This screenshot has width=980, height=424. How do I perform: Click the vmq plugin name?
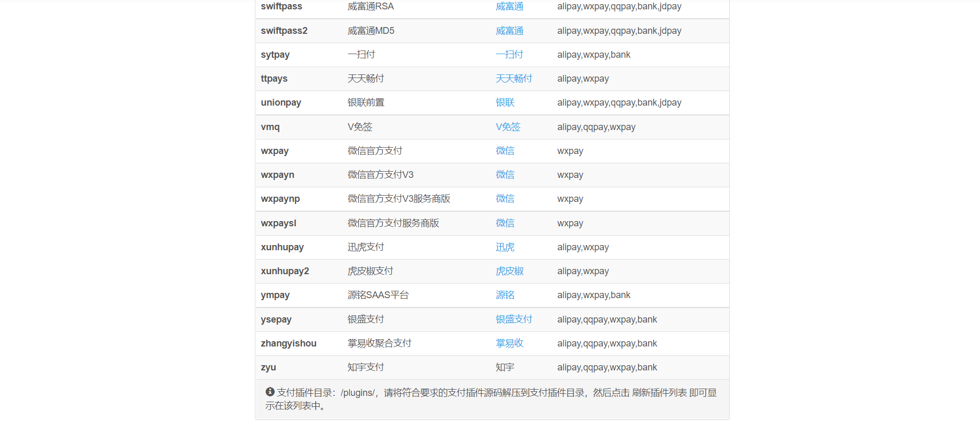coord(270,127)
